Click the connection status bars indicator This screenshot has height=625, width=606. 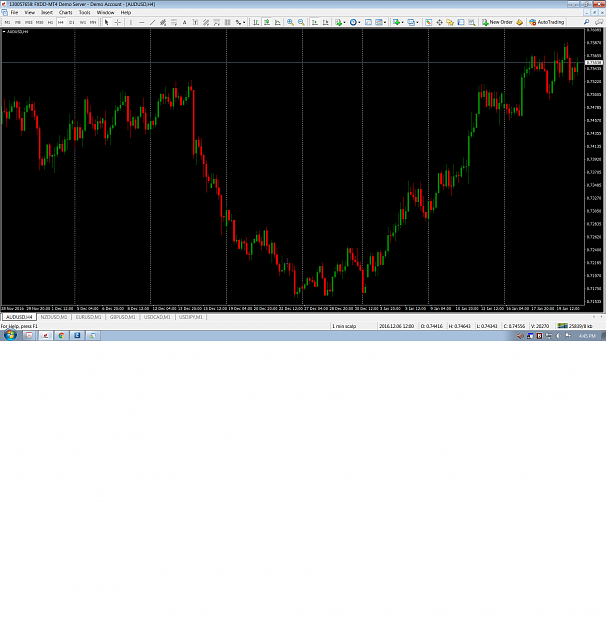pos(563,326)
